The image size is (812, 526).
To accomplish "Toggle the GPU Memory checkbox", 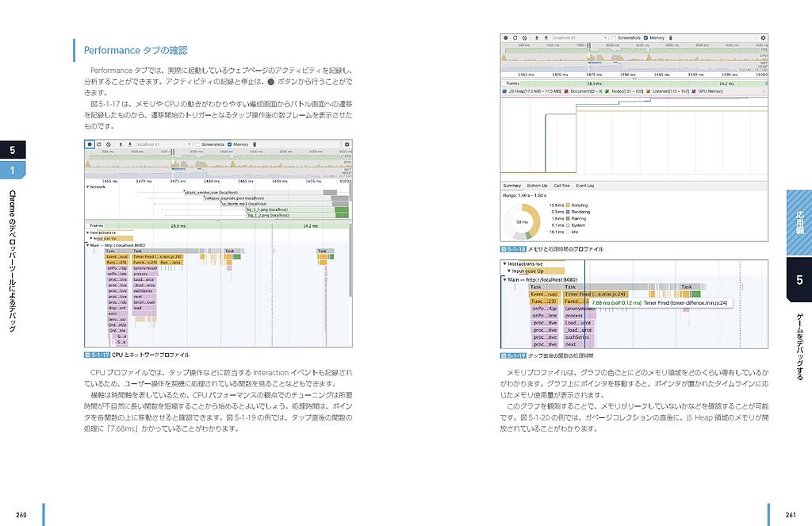I will tap(694, 91).
